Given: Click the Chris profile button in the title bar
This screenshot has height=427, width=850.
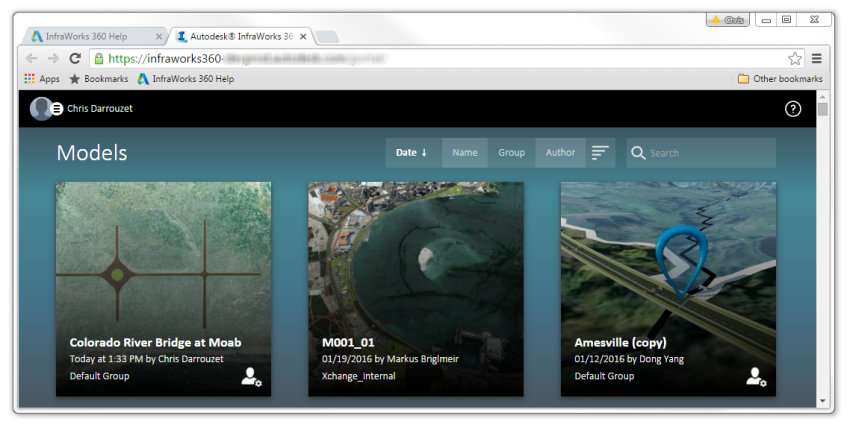Looking at the screenshot, I should tap(727, 20).
